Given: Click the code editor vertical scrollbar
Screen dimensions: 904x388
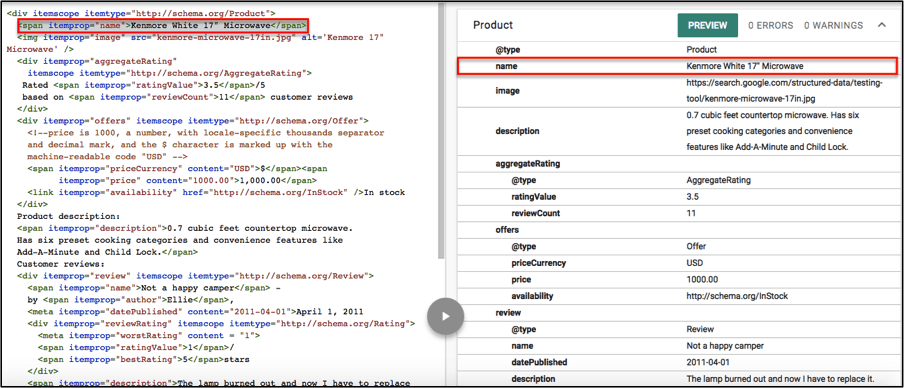Looking at the screenshot, I should pyautogui.click(x=441, y=131).
